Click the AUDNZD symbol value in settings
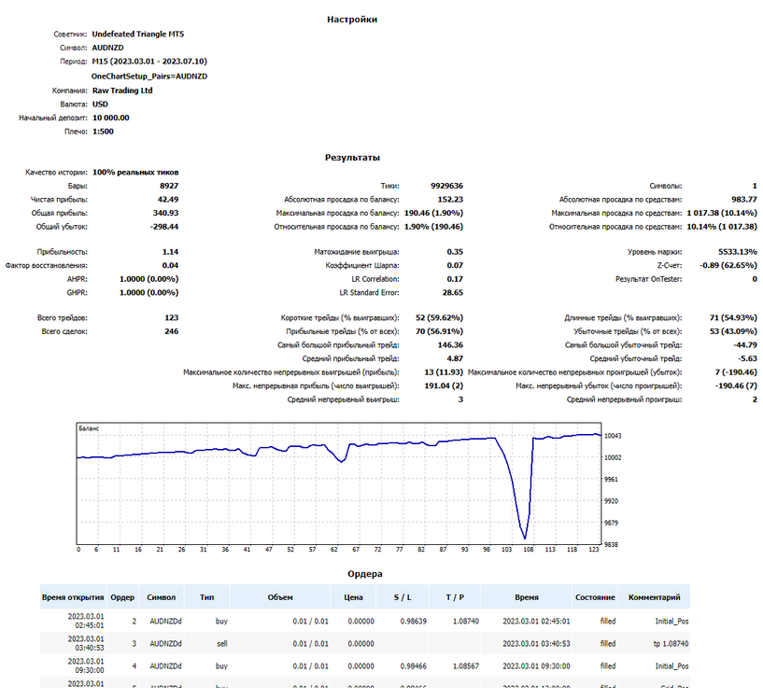Viewport: 763px width, 700px height. tap(107, 48)
